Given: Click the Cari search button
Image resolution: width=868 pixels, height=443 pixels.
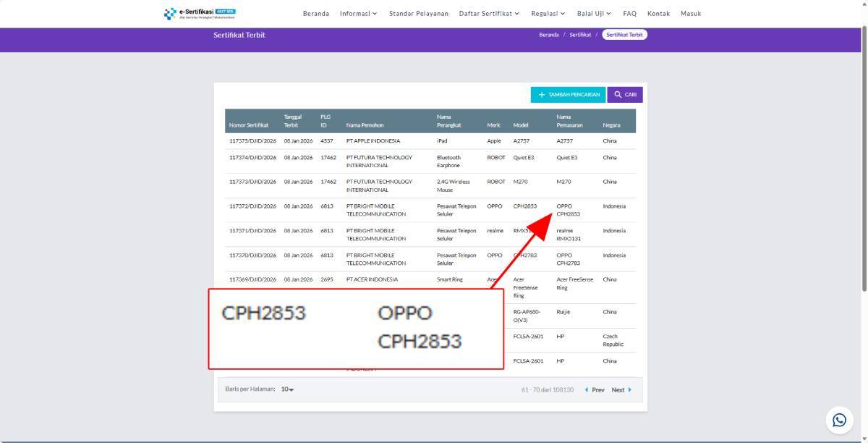Looking at the screenshot, I should click(x=625, y=94).
